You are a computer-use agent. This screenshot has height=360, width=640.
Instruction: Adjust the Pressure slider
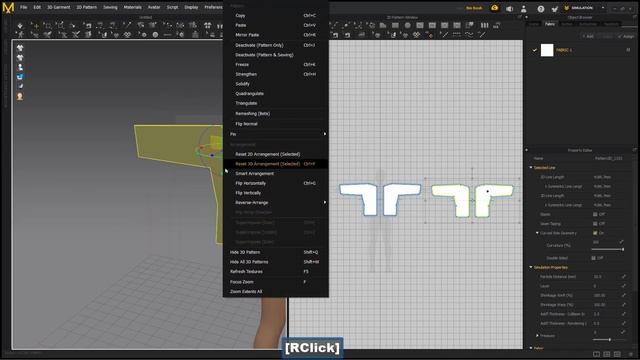[608, 340]
